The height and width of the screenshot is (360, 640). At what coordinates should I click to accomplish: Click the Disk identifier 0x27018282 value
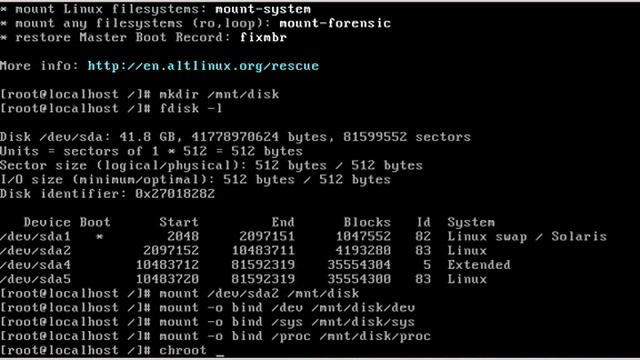tap(175, 193)
